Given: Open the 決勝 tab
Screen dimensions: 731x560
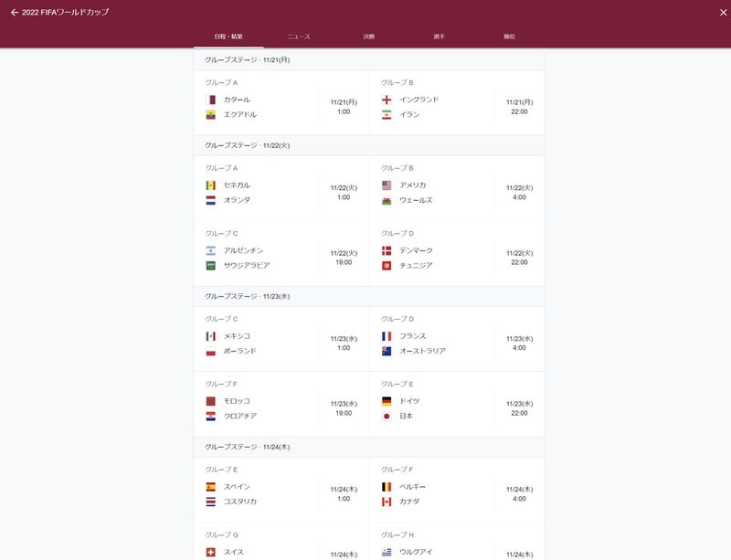Looking at the screenshot, I should [368, 37].
